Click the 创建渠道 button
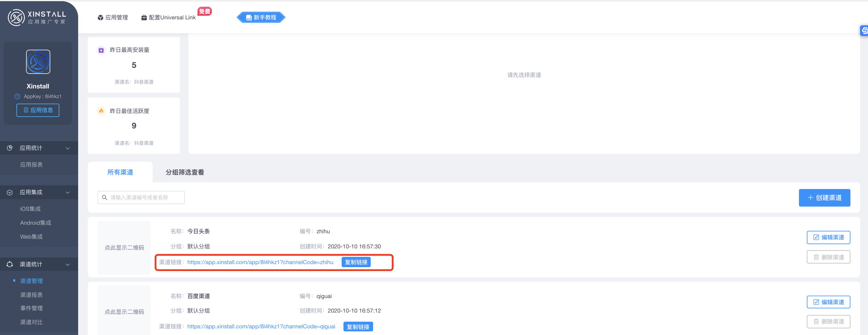 (x=824, y=198)
